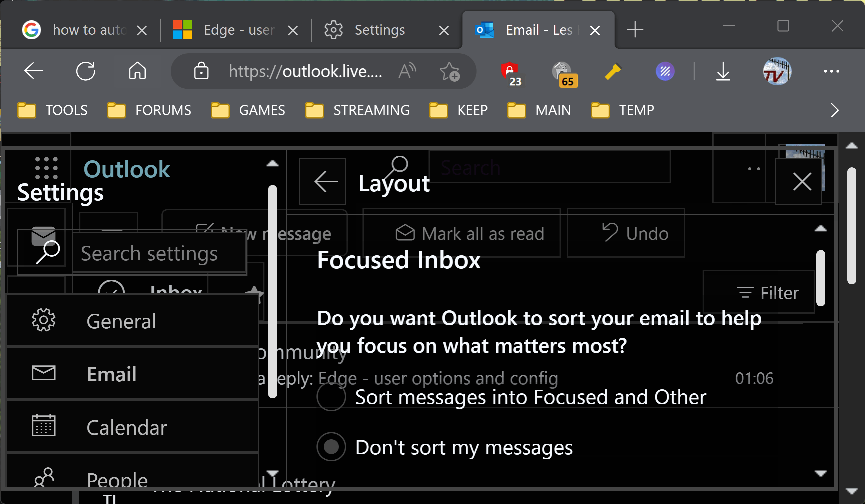Click in the Search settings field
865x504 pixels.
point(159,253)
